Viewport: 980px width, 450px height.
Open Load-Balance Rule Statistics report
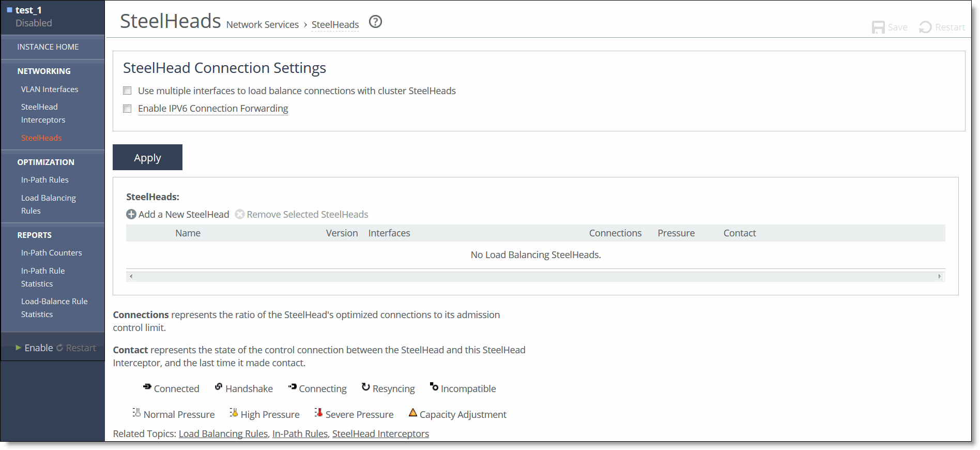click(x=54, y=308)
